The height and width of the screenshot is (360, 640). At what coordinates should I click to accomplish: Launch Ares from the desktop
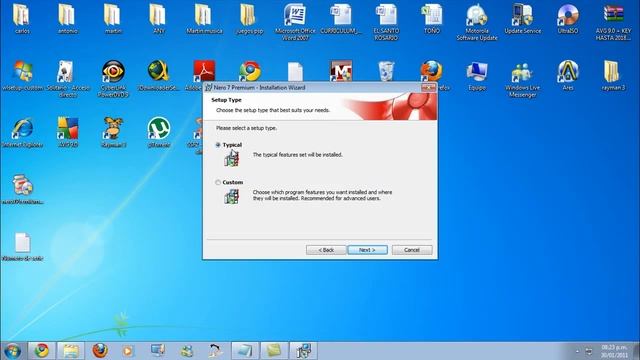[568, 76]
